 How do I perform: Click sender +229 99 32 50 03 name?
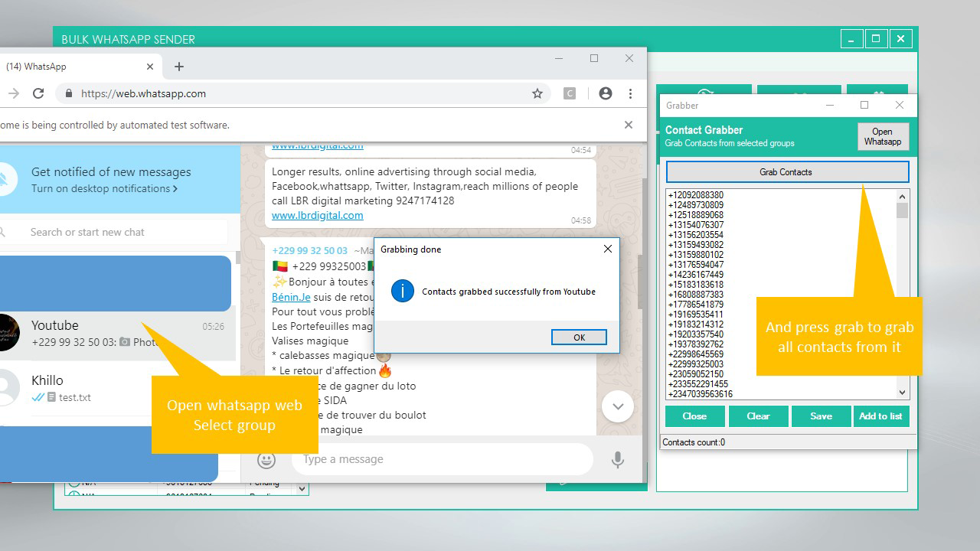pos(309,250)
